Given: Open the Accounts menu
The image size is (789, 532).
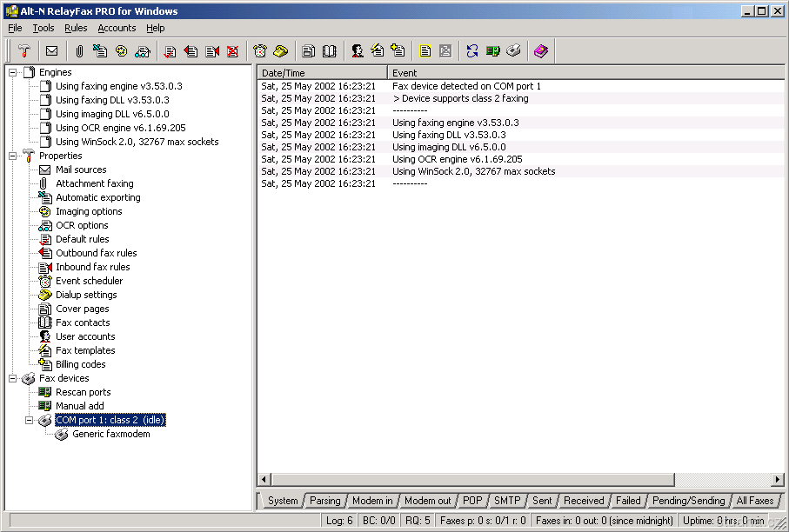Looking at the screenshot, I should pyautogui.click(x=117, y=28).
